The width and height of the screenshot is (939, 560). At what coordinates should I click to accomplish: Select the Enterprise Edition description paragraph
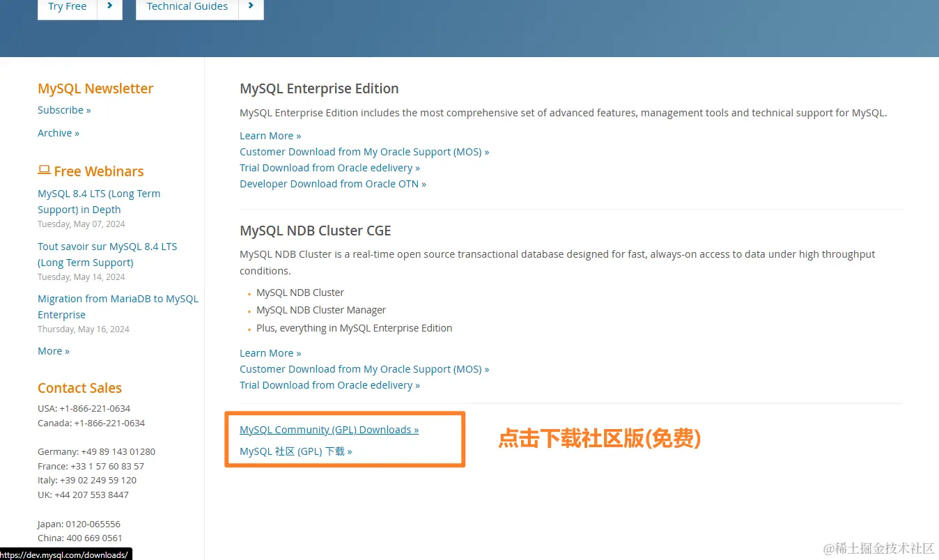pyautogui.click(x=564, y=113)
